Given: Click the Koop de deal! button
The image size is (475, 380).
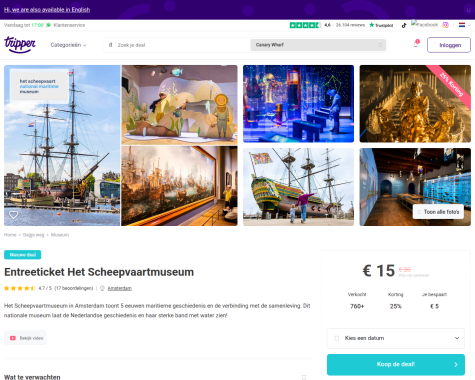Looking at the screenshot, I should (396, 364).
